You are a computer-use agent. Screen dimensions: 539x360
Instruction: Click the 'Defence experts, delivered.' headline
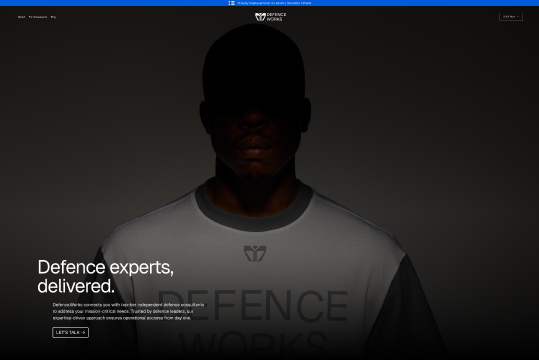tap(106, 276)
